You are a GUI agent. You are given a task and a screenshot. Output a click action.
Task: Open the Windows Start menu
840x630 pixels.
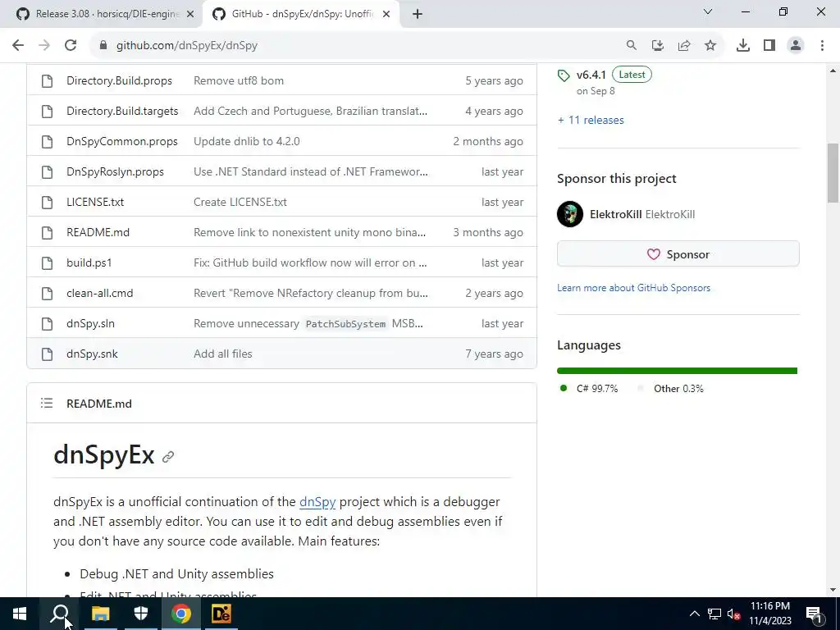(x=20, y=614)
